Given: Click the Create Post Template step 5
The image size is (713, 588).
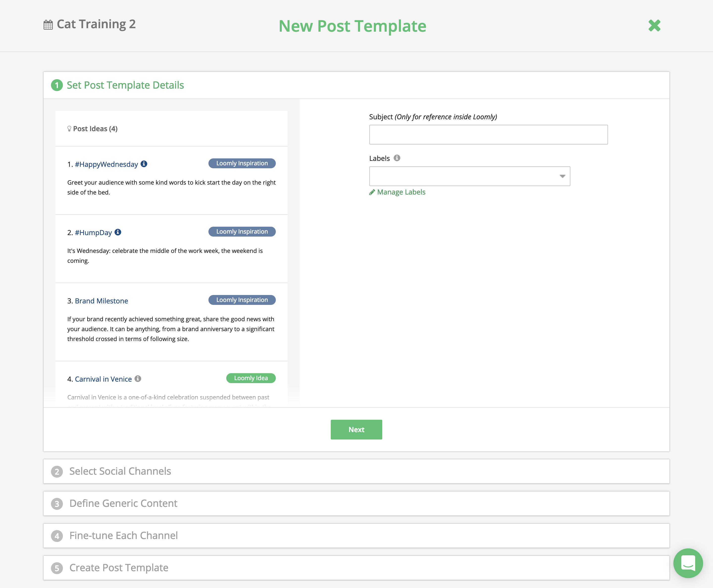Looking at the screenshot, I should 118,567.
